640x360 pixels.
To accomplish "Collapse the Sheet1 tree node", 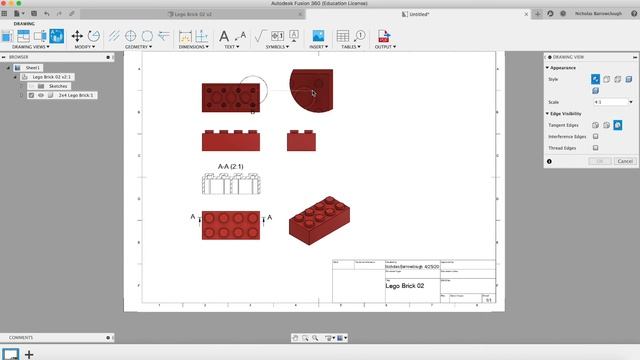I will [x=8, y=68].
